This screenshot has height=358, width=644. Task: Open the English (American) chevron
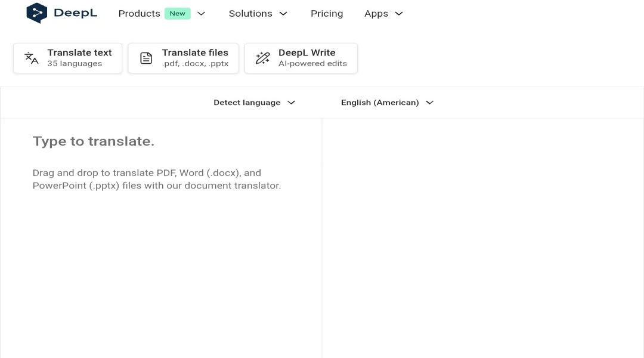429,103
